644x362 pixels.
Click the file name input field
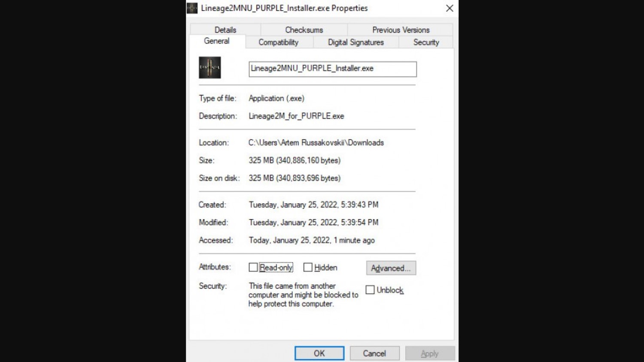[333, 69]
